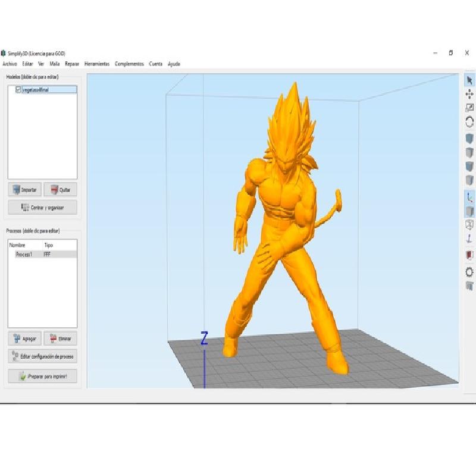Toggle point normals display

(469, 239)
